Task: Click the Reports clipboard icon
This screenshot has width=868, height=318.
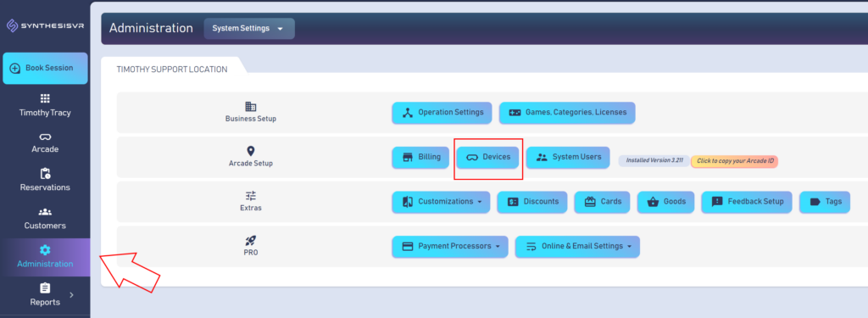Action: (x=45, y=288)
